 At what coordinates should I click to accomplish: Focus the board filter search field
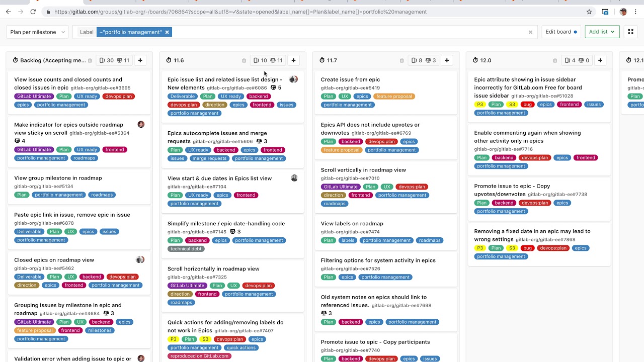(x=349, y=32)
